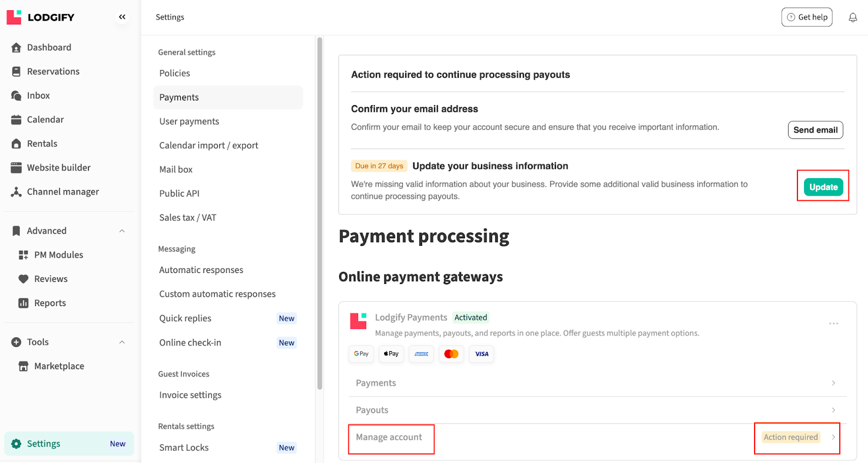868x463 pixels.
Task: Expand the Payouts row
Action: coord(833,410)
